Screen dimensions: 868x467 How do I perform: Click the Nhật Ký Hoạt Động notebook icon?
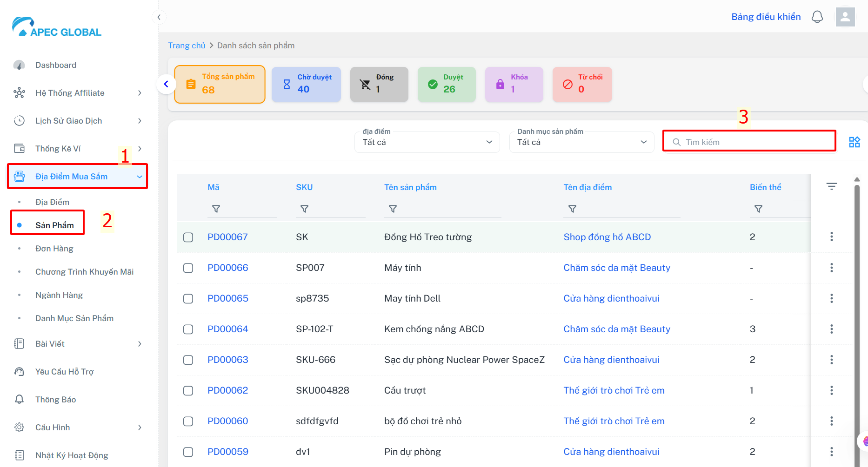point(19,455)
